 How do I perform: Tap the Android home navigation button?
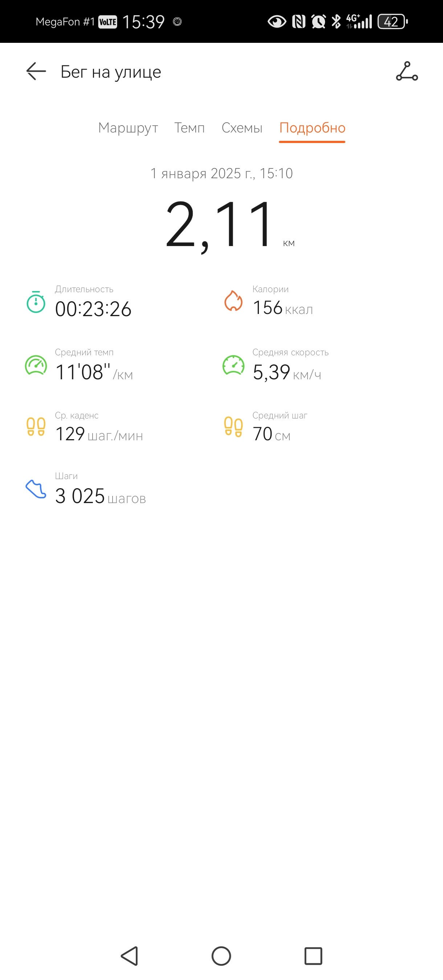click(x=221, y=956)
